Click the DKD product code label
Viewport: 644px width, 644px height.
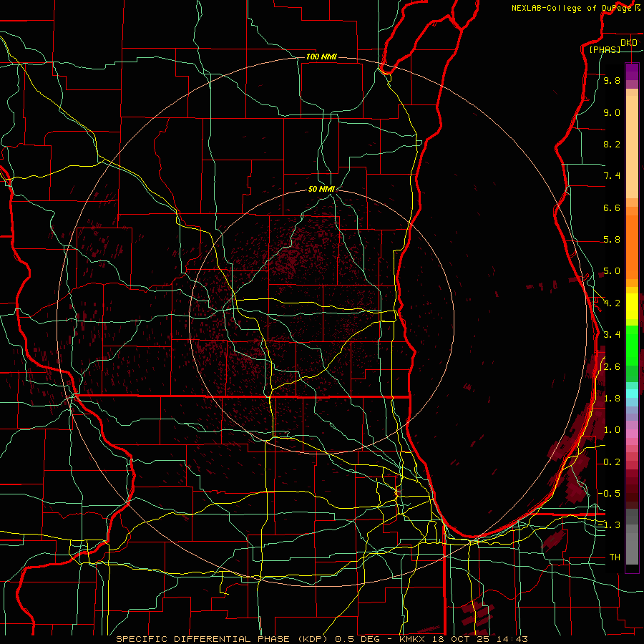point(628,43)
